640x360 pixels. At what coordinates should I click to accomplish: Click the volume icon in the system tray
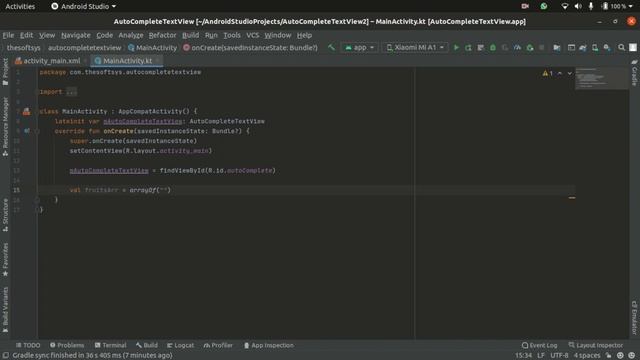tap(578, 6)
